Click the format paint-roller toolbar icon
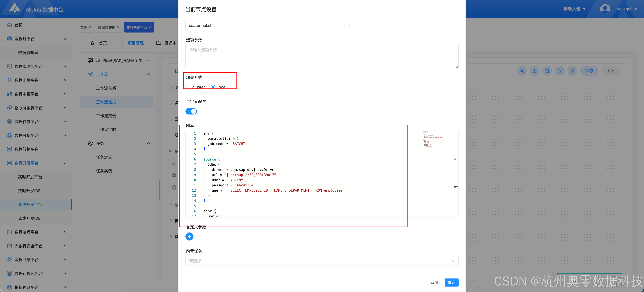Screen dimensions: 644x292 572,71
